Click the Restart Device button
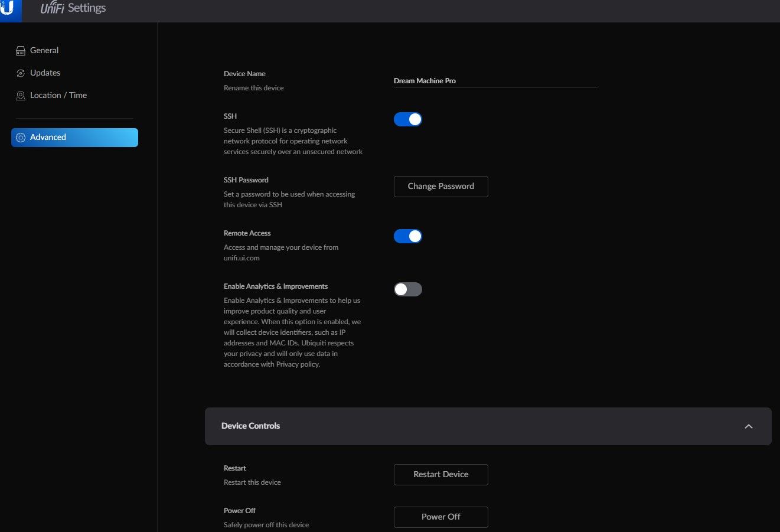Image resolution: width=780 pixels, height=532 pixels. coord(440,475)
